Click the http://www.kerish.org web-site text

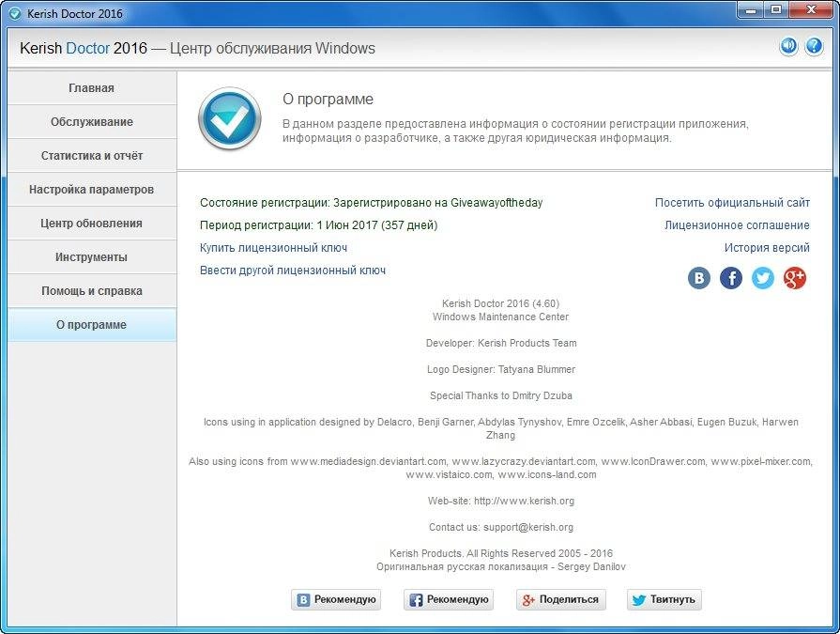tap(524, 501)
